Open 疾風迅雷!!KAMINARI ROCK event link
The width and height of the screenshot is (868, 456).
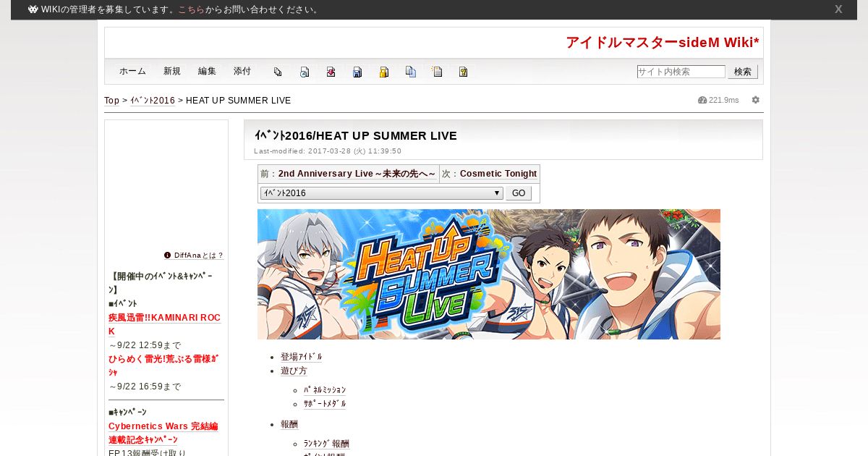pyautogui.click(x=165, y=324)
